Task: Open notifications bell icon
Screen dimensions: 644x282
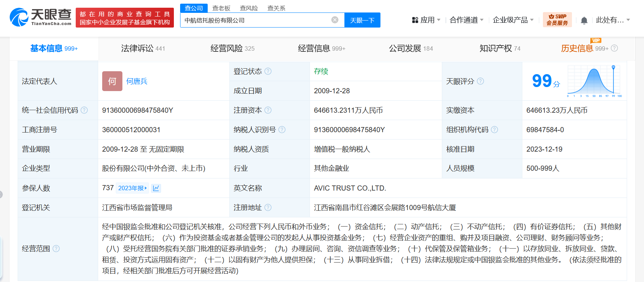Action: [584, 20]
